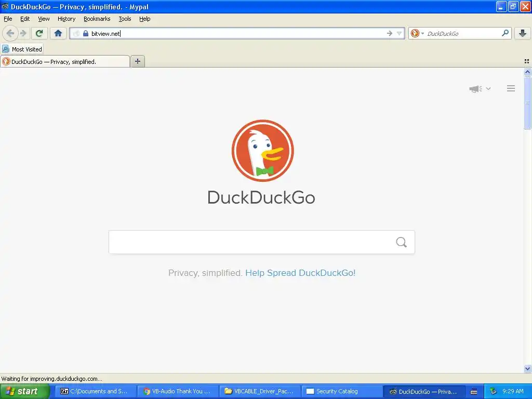
Task: Switch to VB-Audio Thank You taskbar item
Action: point(178,391)
